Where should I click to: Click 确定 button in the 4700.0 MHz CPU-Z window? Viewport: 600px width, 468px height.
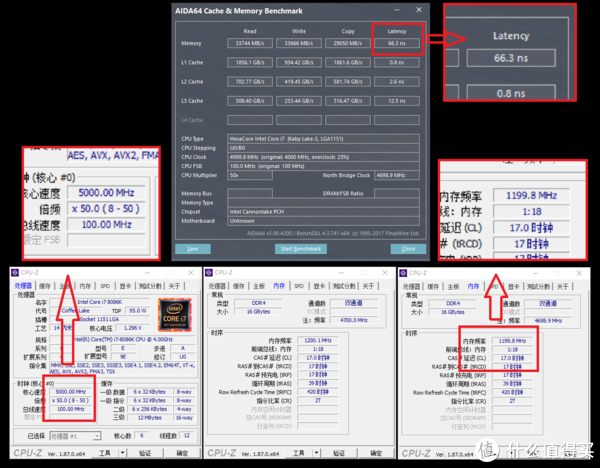pyautogui.click(x=376, y=453)
